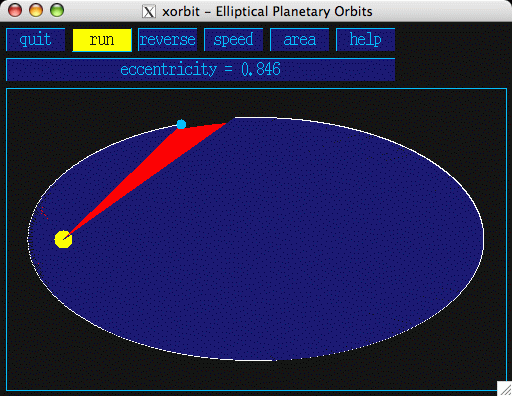Image resolution: width=512 pixels, height=396 pixels.
Task: Click the resize grip in window corner
Action: click(x=505, y=389)
